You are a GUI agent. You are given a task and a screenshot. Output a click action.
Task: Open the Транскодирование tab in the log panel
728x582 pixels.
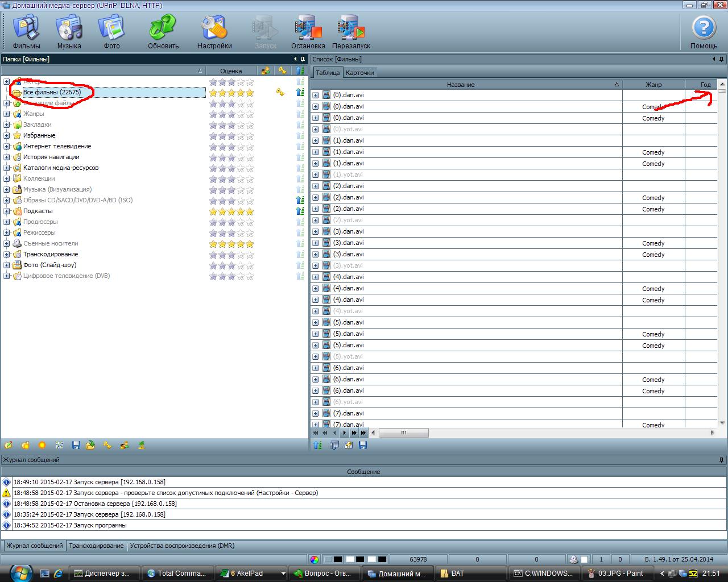(96, 546)
